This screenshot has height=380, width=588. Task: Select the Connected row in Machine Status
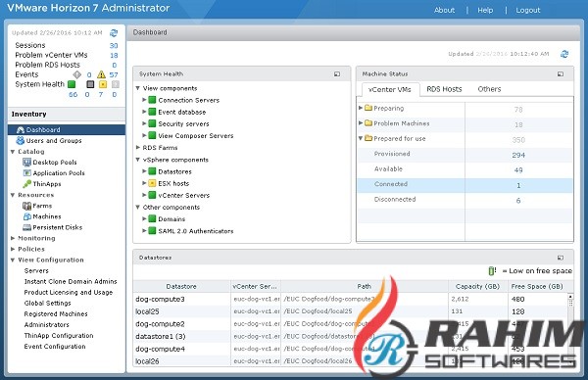(465, 185)
